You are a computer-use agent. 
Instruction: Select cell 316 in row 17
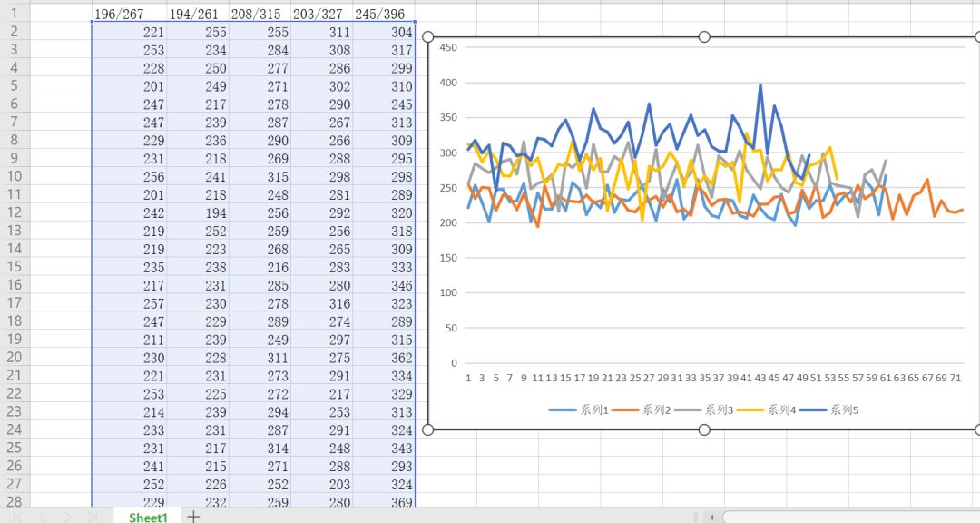322,304
